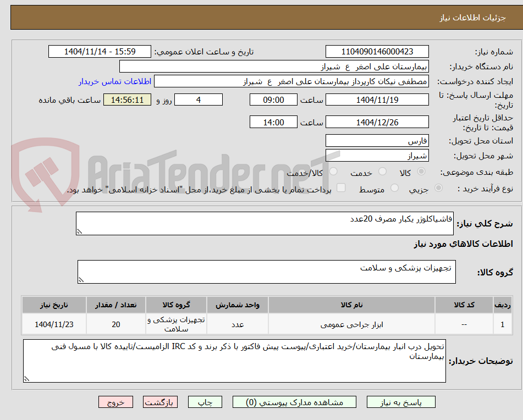Click the resize grip of description textarea
The image size is (523, 420).
click(x=79, y=231)
